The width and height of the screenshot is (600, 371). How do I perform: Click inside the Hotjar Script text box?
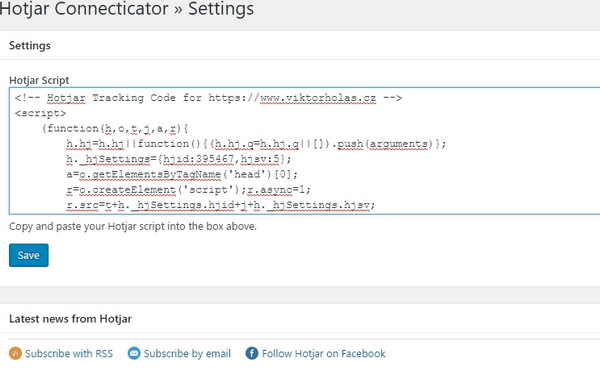(x=305, y=151)
